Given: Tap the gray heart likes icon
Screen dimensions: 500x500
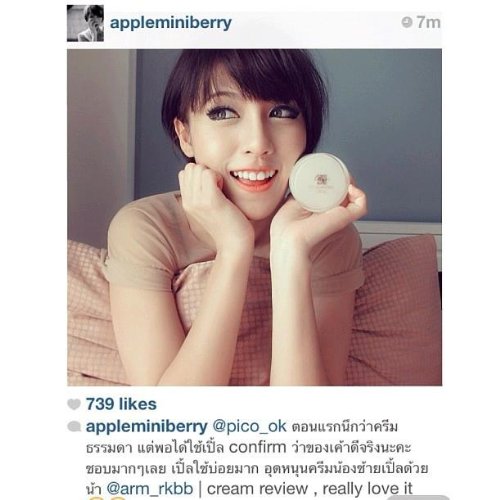Looking at the screenshot, I should (x=74, y=404).
